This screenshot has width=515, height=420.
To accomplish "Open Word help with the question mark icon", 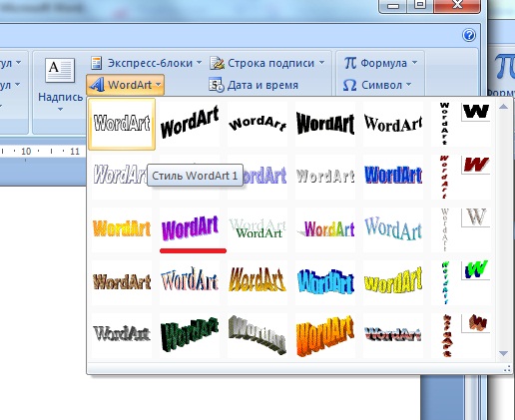I will tap(469, 35).
